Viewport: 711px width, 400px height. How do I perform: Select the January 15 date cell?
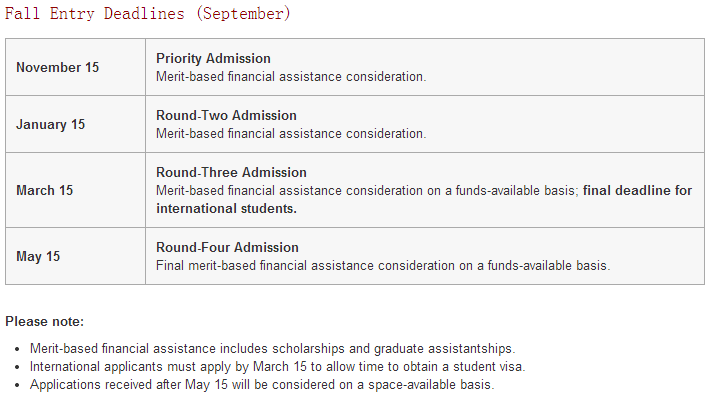click(51, 125)
